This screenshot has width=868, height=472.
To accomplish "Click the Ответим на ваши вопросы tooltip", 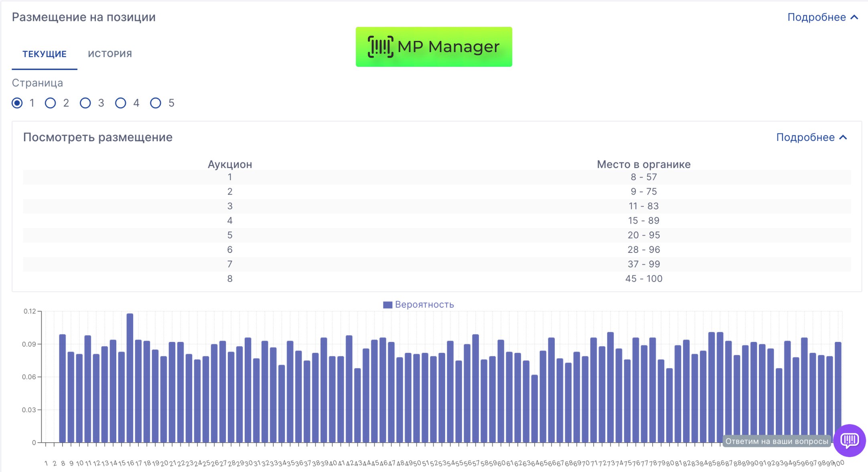I will tap(777, 441).
